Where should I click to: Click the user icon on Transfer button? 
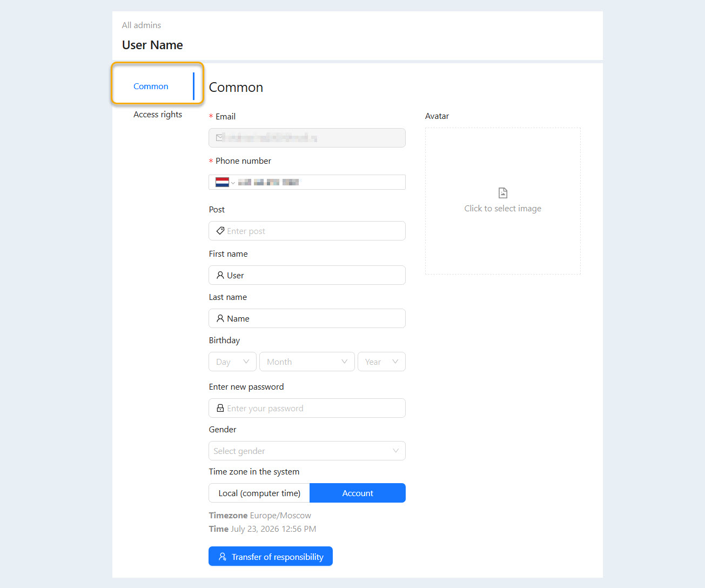click(x=223, y=557)
